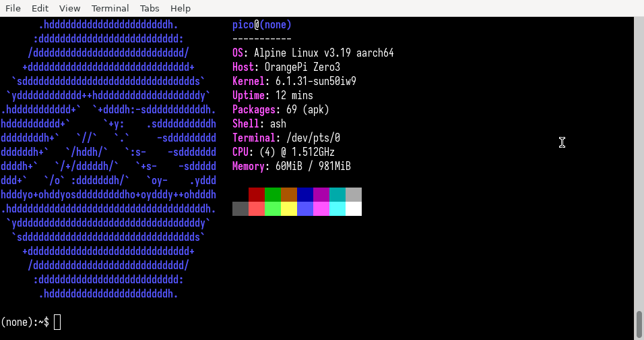Open the File menu
The height and width of the screenshot is (340, 644).
coord(13,8)
